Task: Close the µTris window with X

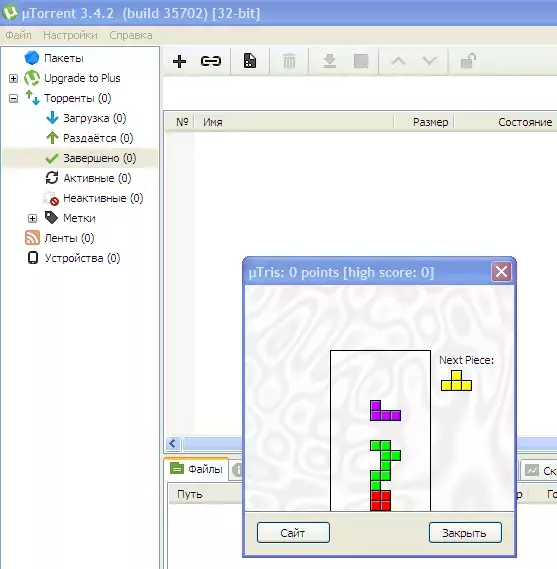Action: click(x=501, y=271)
